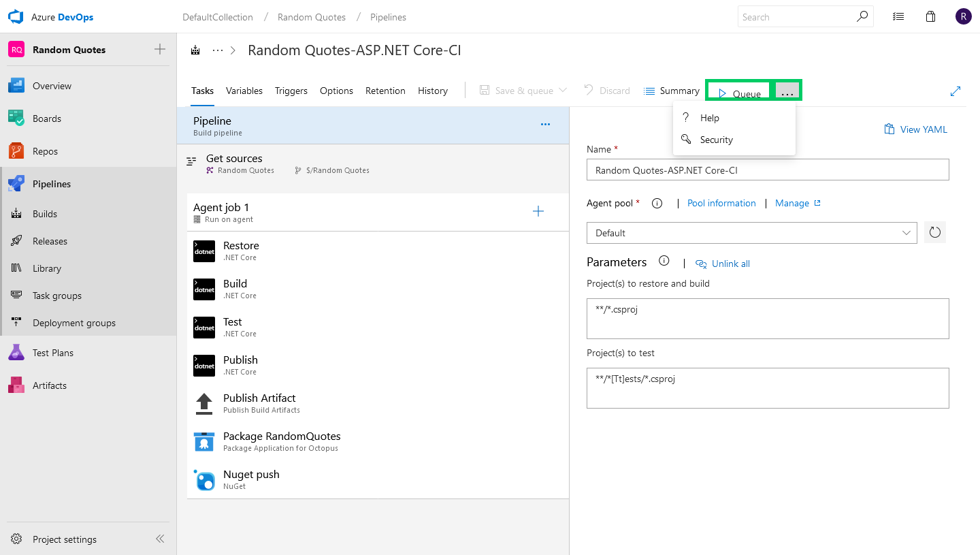Collapse the sidebar with double chevron
This screenshot has height=555, width=980.
click(160, 539)
